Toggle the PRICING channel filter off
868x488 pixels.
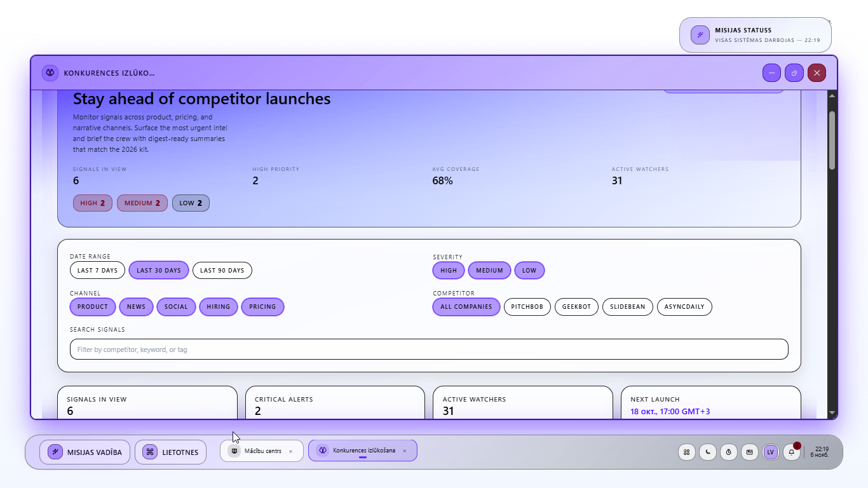[262, 307]
